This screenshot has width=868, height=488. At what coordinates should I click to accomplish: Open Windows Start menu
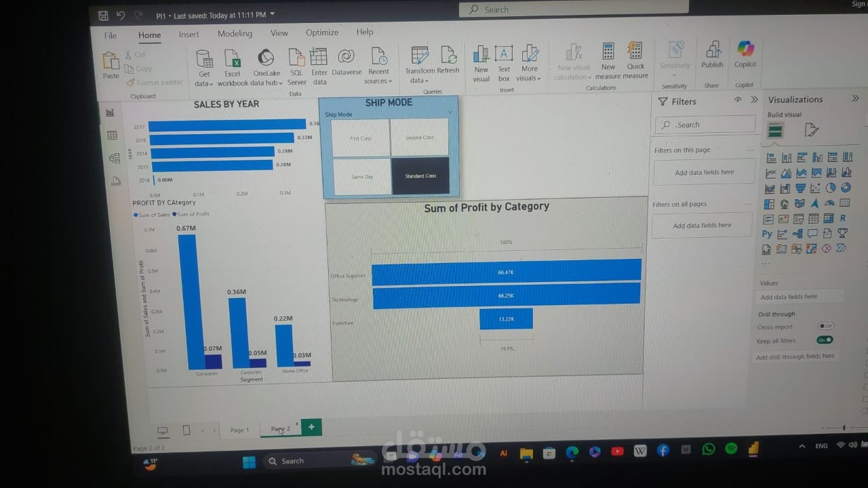pyautogui.click(x=249, y=462)
